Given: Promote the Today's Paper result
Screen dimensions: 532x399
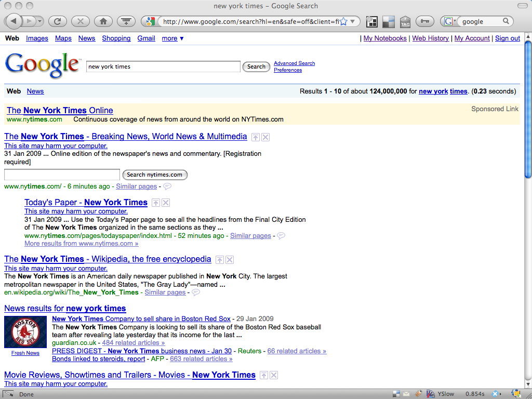Looking at the screenshot, I should tap(155, 203).
